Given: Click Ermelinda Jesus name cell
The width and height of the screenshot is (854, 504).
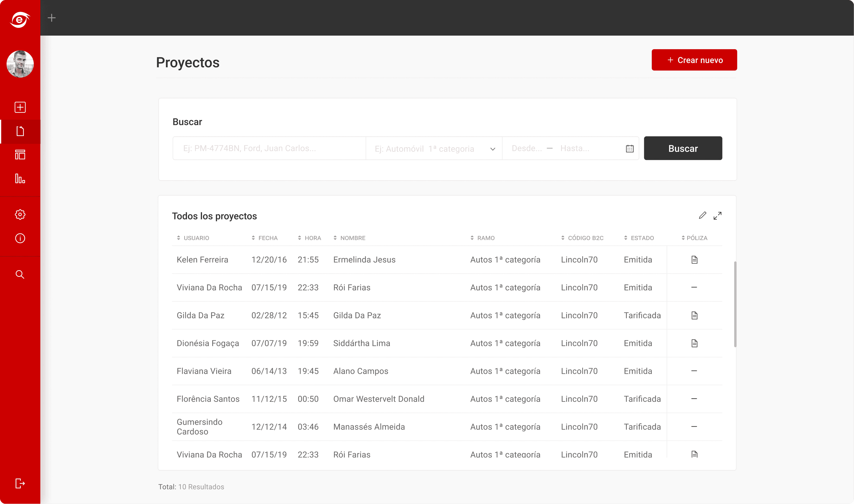Looking at the screenshot, I should tap(364, 260).
